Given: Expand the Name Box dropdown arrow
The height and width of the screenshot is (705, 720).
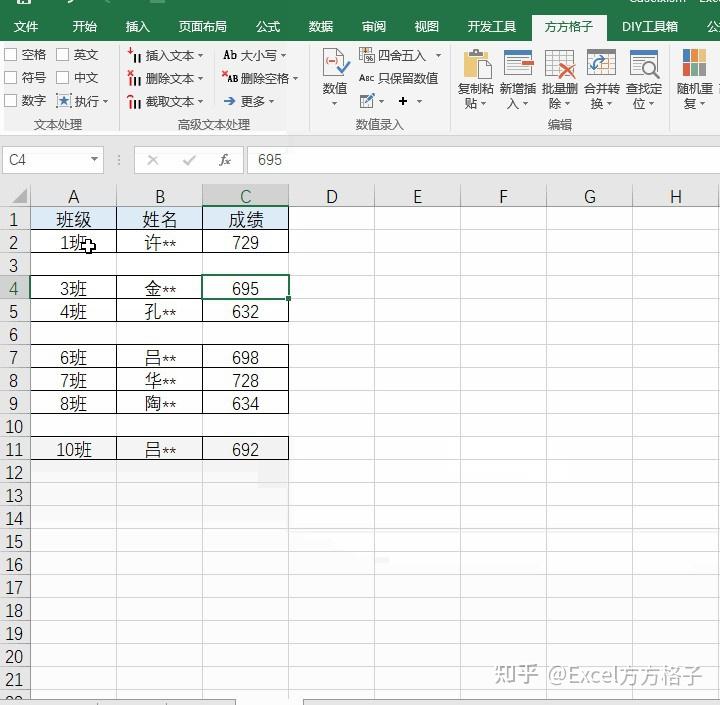Looking at the screenshot, I should tap(94, 159).
